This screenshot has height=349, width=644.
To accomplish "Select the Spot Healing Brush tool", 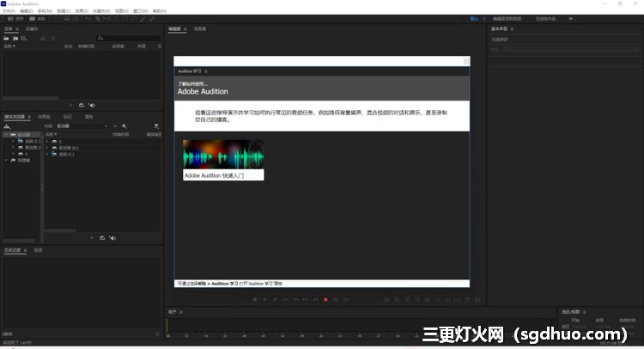I will pyautogui.click(x=152, y=19).
